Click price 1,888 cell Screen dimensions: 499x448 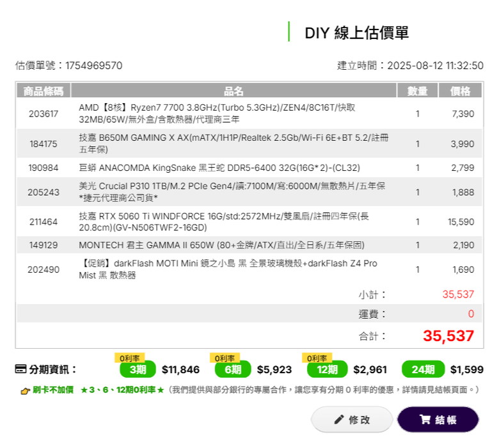[x=463, y=192]
